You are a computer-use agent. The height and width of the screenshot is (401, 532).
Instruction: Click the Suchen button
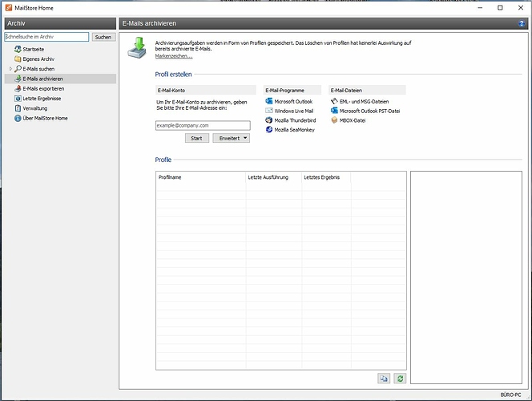tap(103, 37)
